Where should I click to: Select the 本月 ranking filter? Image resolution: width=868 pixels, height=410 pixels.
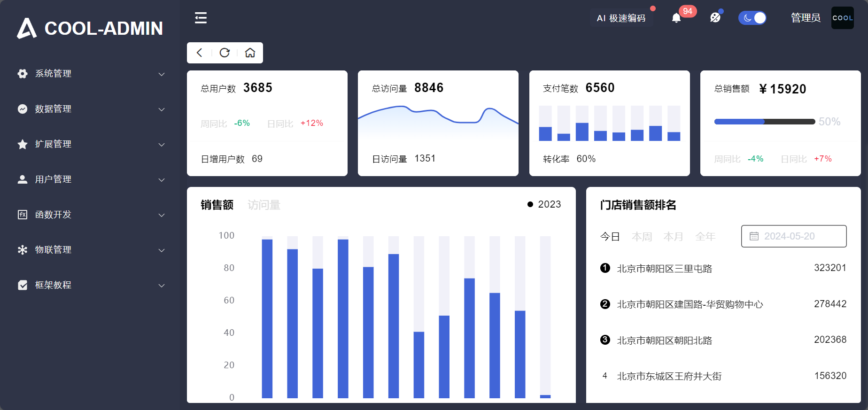674,237
